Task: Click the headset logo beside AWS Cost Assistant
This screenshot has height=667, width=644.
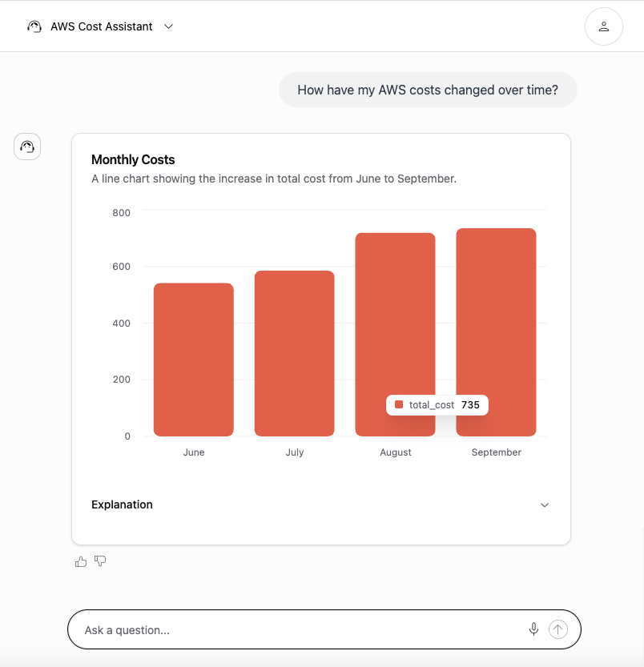Action: click(x=34, y=26)
